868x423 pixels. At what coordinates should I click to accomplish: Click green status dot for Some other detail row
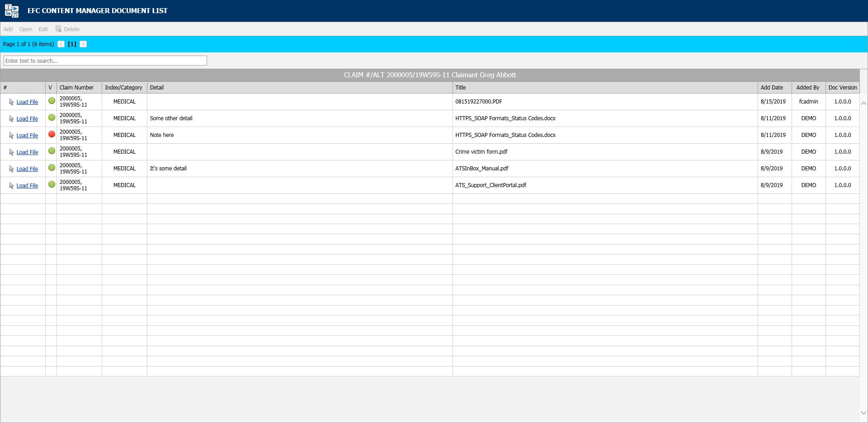[x=52, y=117]
